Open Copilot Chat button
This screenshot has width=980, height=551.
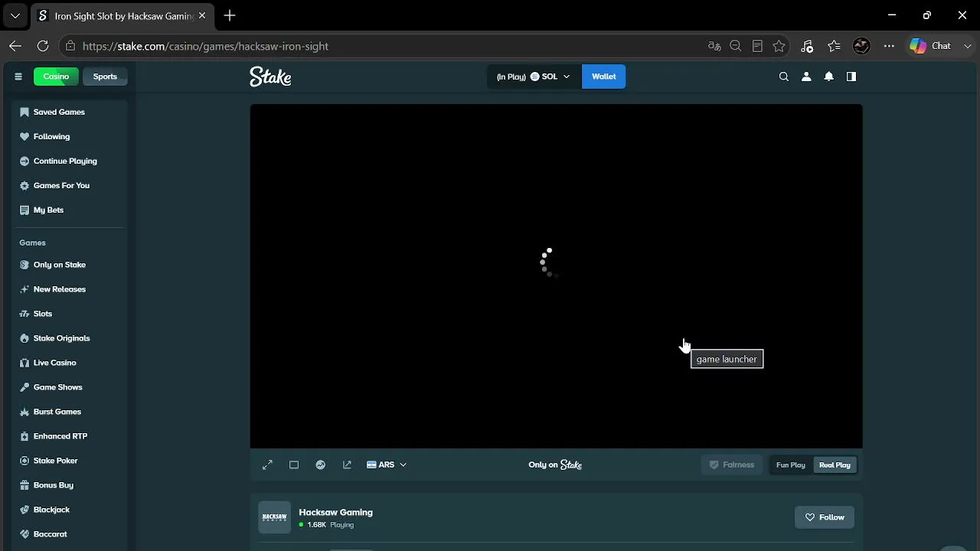tap(930, 46)
